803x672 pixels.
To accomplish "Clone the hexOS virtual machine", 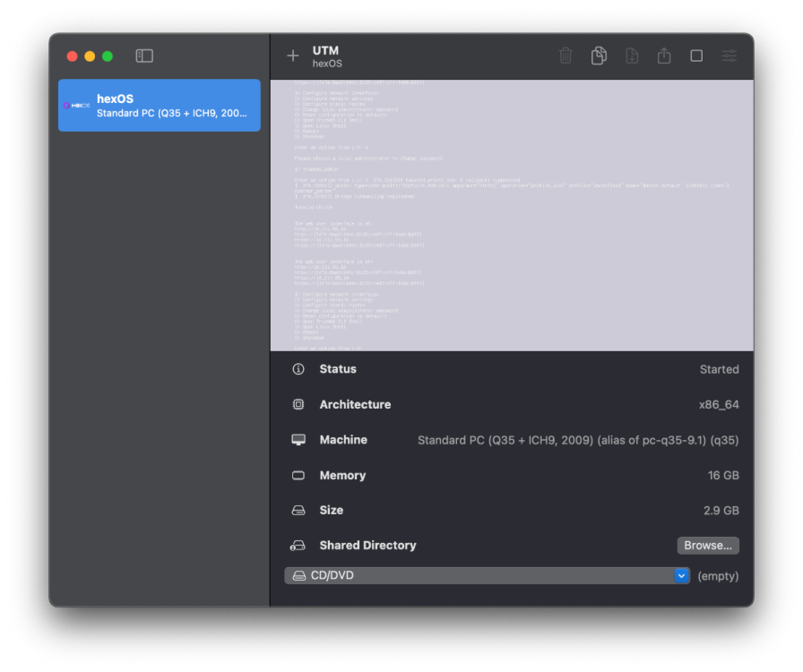I will click(599, 56).
